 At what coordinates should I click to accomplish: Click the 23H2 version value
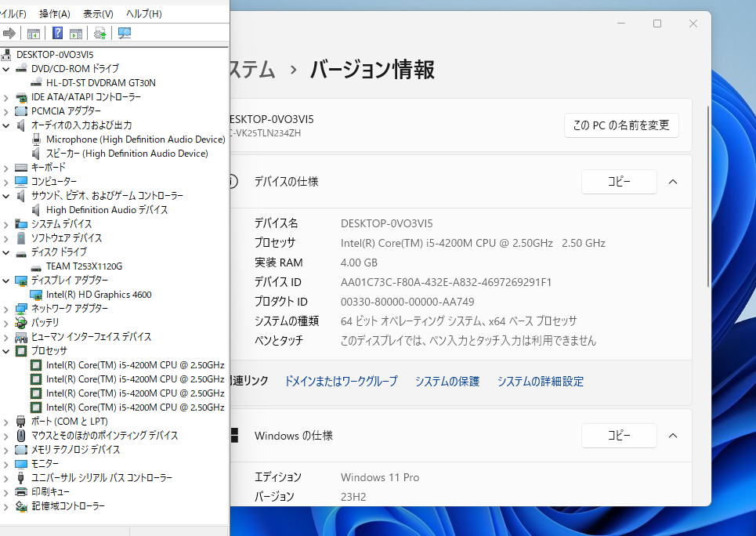(353, 497)
